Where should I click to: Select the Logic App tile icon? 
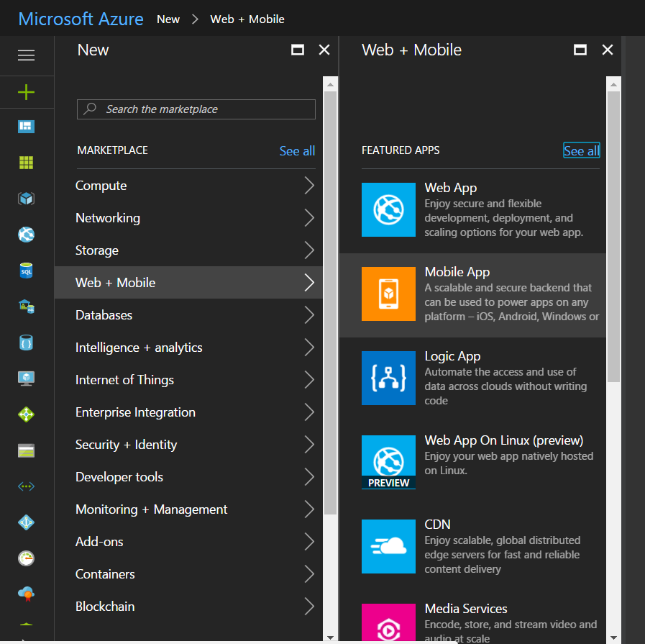coord(388,378)
